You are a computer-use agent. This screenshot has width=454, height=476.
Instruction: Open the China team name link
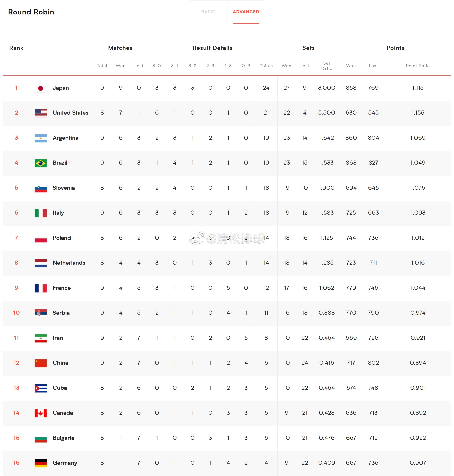(x=60, y=363)
